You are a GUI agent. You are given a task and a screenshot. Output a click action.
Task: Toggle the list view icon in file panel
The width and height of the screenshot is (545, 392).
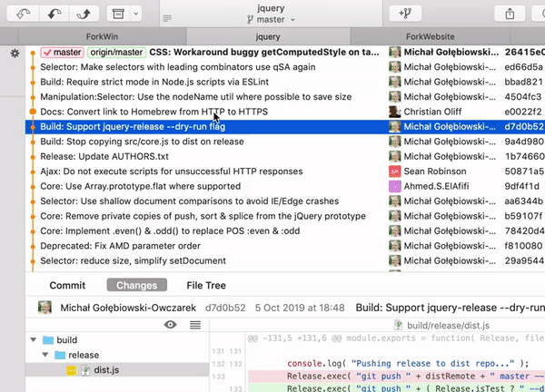coord(195,325)
